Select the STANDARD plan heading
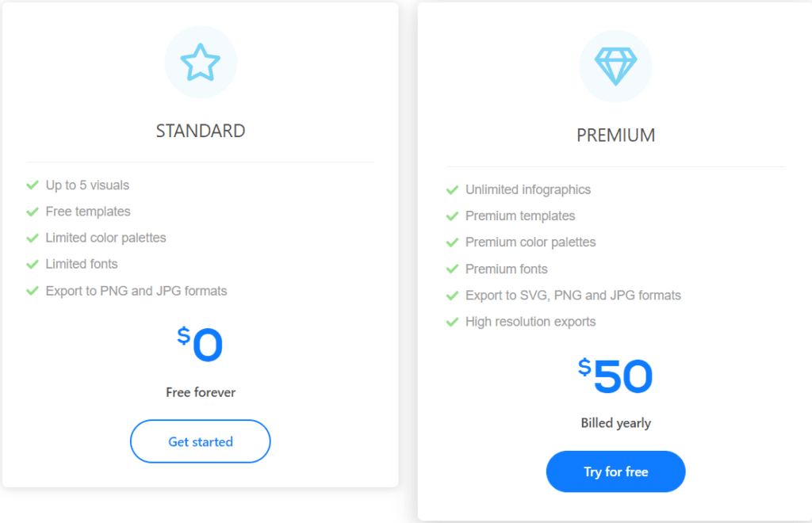Viewport: 812px width, 523px height. point(200,132)
